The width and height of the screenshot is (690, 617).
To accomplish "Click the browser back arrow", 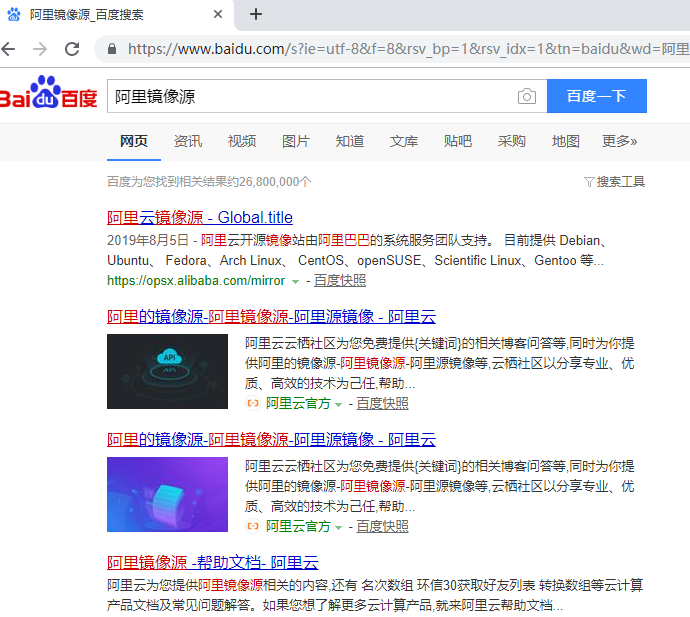I will pos(8,49).
